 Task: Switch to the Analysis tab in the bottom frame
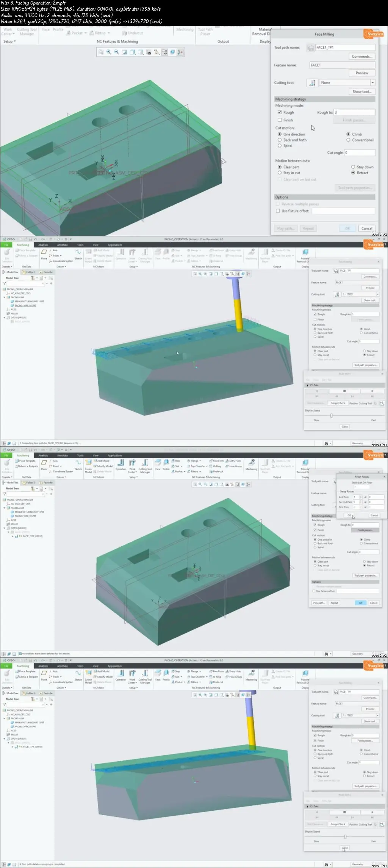[43, 666]
